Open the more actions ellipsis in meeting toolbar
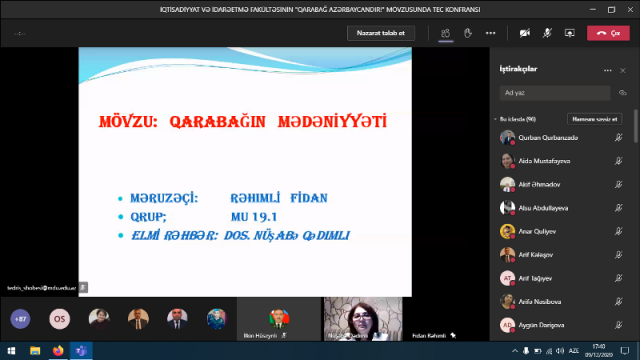The image size is (640, 360). click(490, 33)
